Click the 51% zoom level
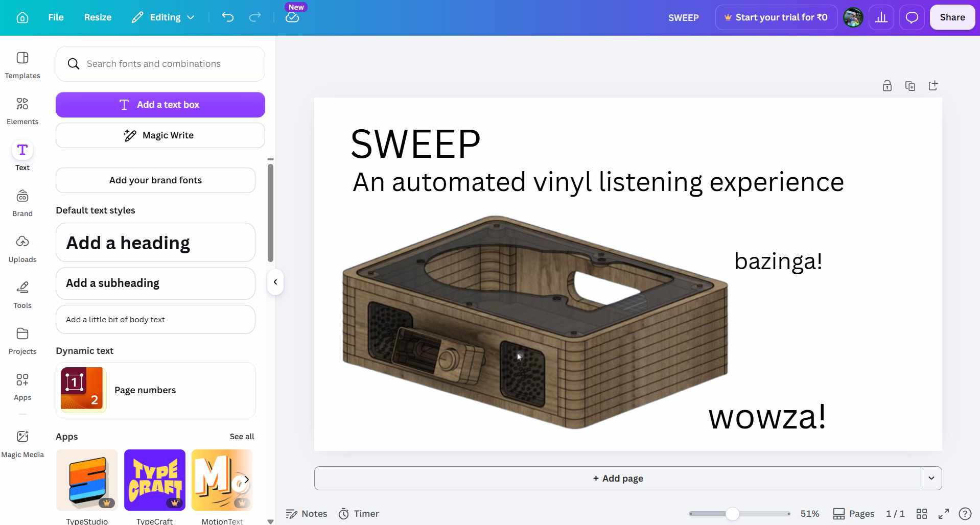This screenshot has width=980, height=525. coord(810,514)
